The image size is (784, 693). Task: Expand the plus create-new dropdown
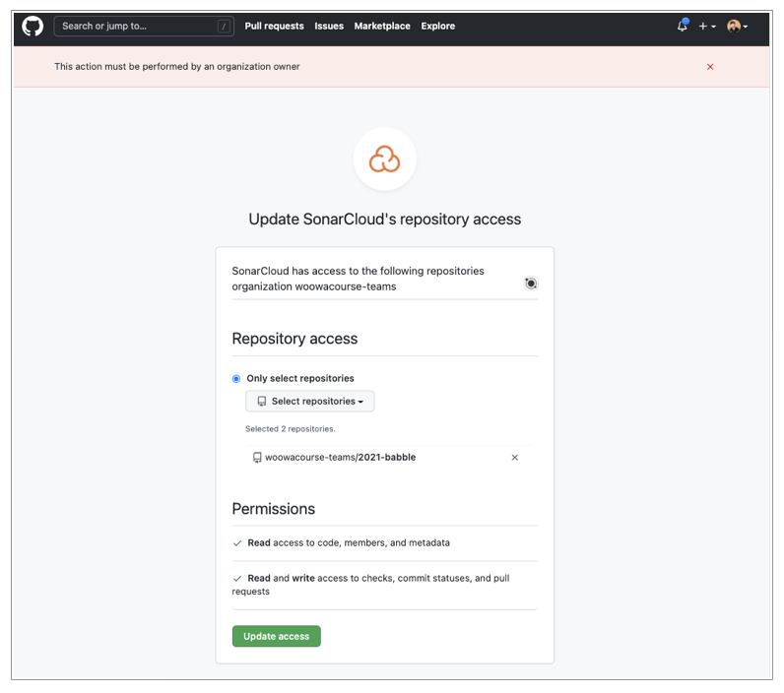(x=707, y=26)
